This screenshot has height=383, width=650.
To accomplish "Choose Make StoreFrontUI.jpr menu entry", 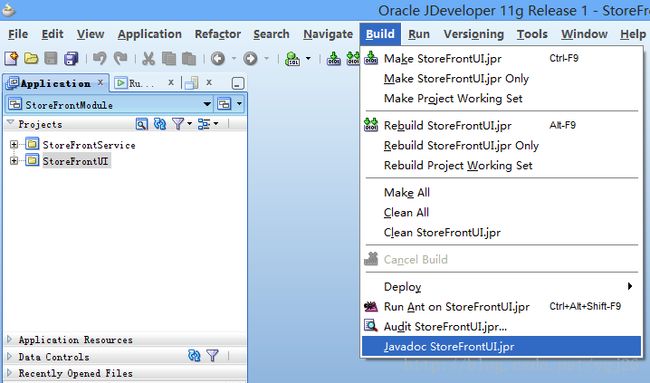I will pos(501,58).
